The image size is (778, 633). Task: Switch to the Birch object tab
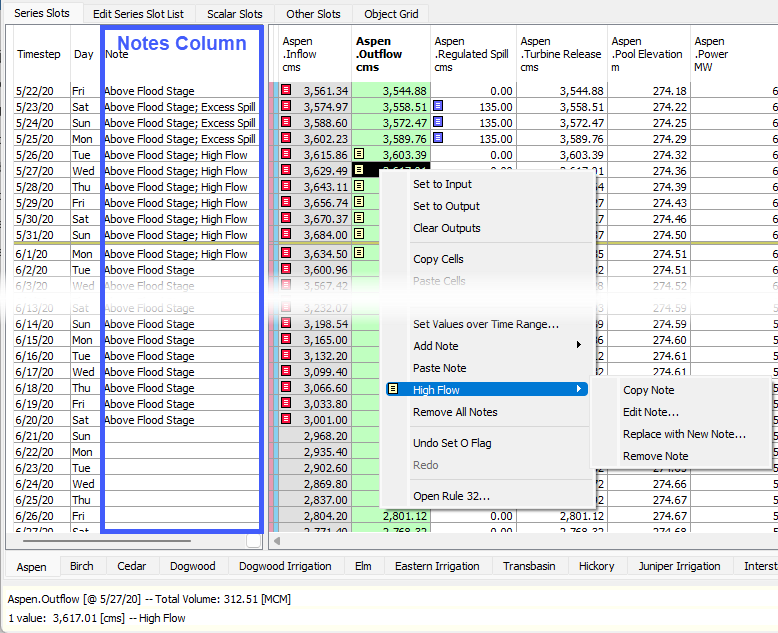[81, 566]
